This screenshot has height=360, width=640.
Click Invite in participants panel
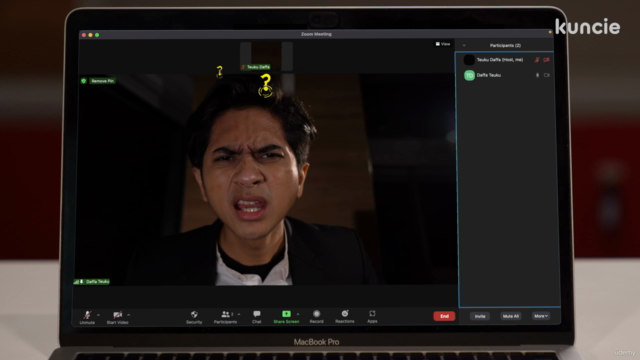pyautogui.click(x=480, y=316)
